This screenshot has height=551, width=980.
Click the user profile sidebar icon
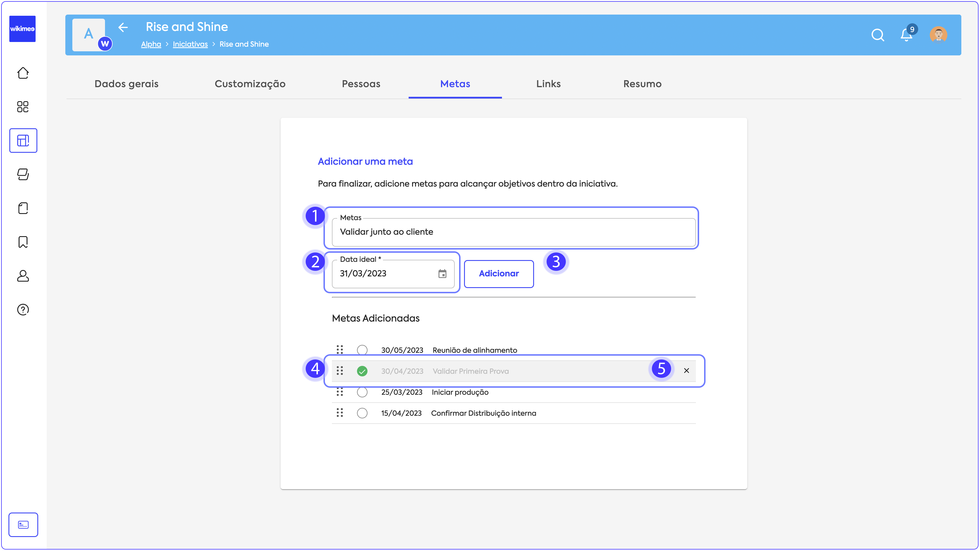pyautogui.click(x=23, y=276)
